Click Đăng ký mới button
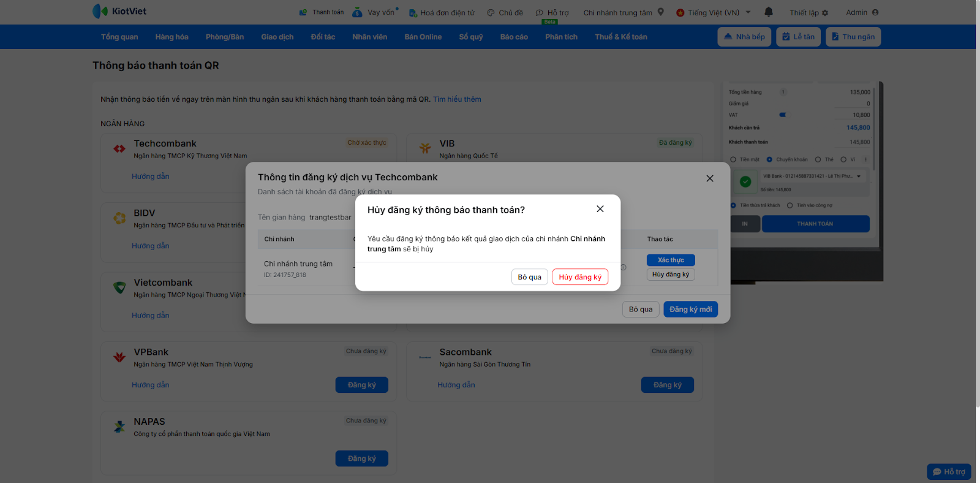 [691, 310]
